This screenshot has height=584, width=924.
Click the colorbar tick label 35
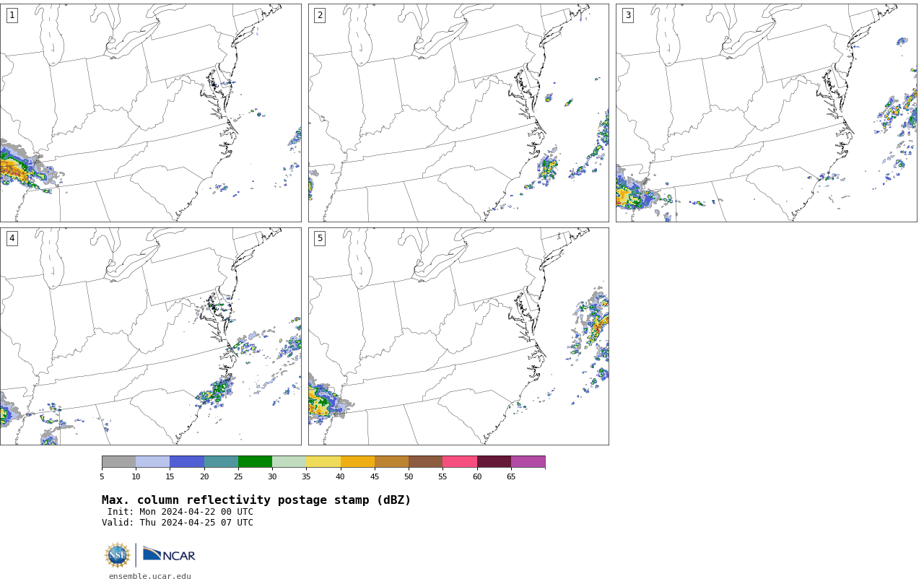pyautogui.click(x=306, y=476)
